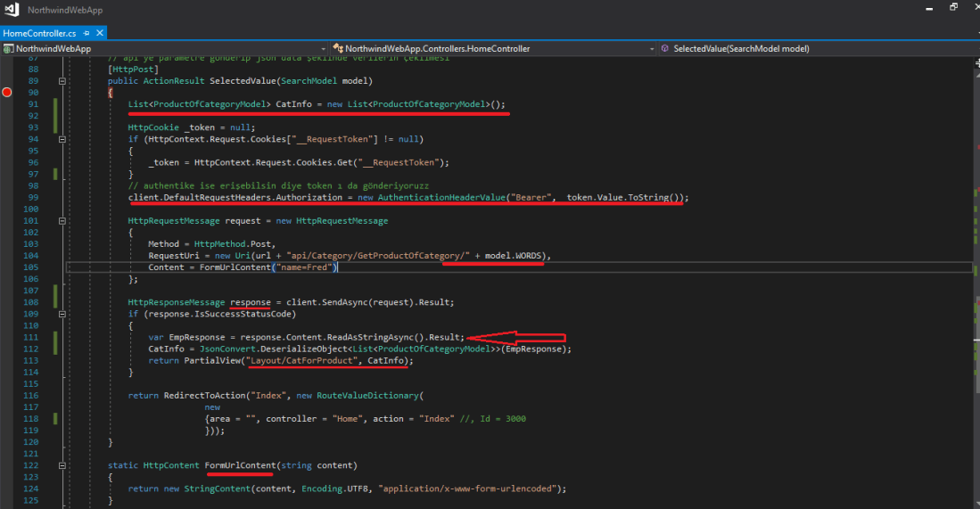980x509 pixels.
Task: Collapse the if block at line 94
Action: pyautogui.click(x=62, y=139)
